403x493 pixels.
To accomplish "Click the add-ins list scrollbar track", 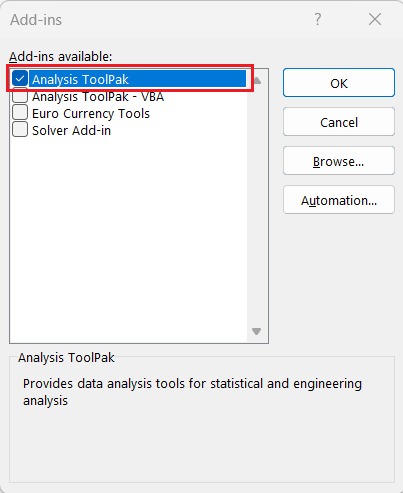I will click(x=257, y=206).
